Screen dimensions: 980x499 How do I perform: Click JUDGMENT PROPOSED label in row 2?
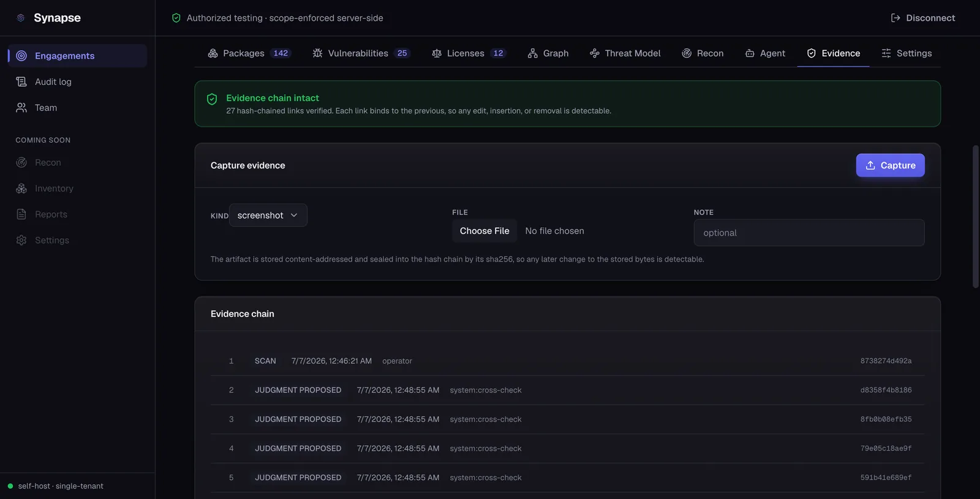click(298, 390)
